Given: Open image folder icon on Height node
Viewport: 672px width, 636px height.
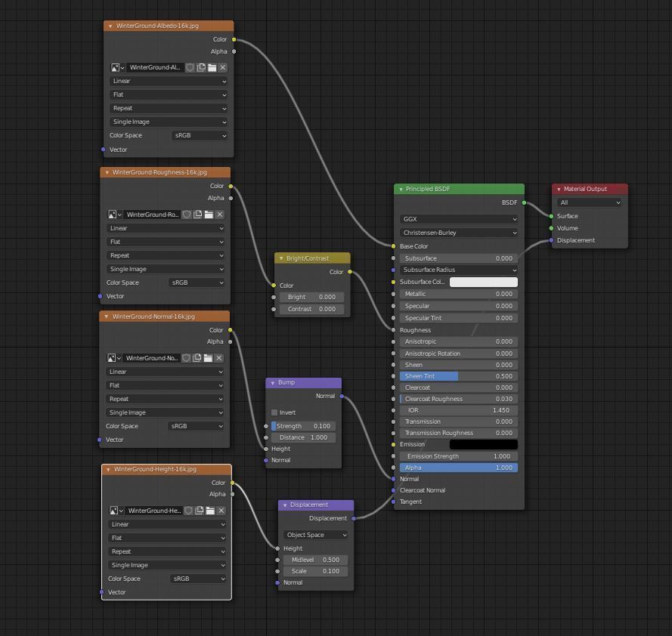Looking at the screenshot, I should coord(210,511).
